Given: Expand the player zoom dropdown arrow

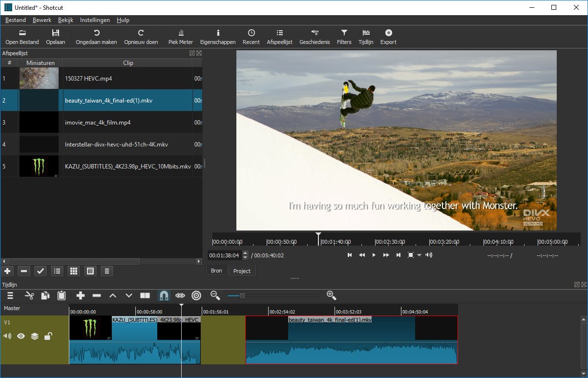Looking at the screenshot, I should (x=419, y=255).
